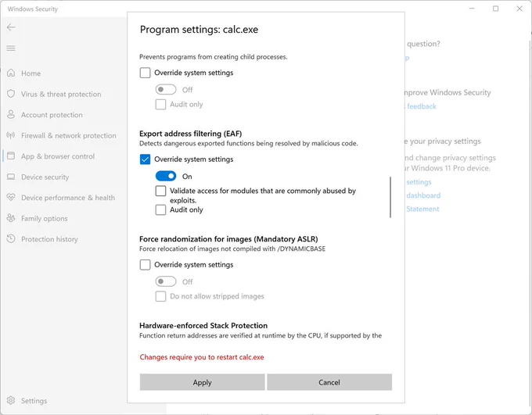532x415 pixels.
Task: Maximize the Windows Security window
Action: (x=496, y=9)
